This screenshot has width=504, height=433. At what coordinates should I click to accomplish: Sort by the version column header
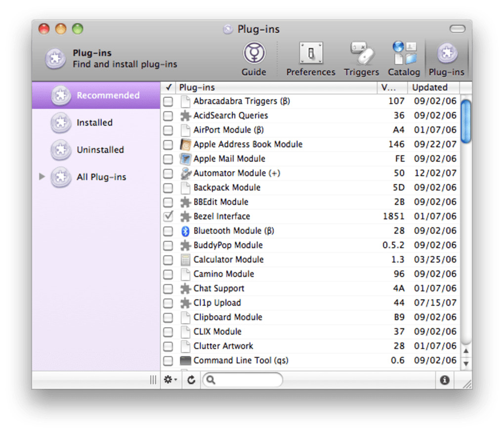click(x=392, y=87)
